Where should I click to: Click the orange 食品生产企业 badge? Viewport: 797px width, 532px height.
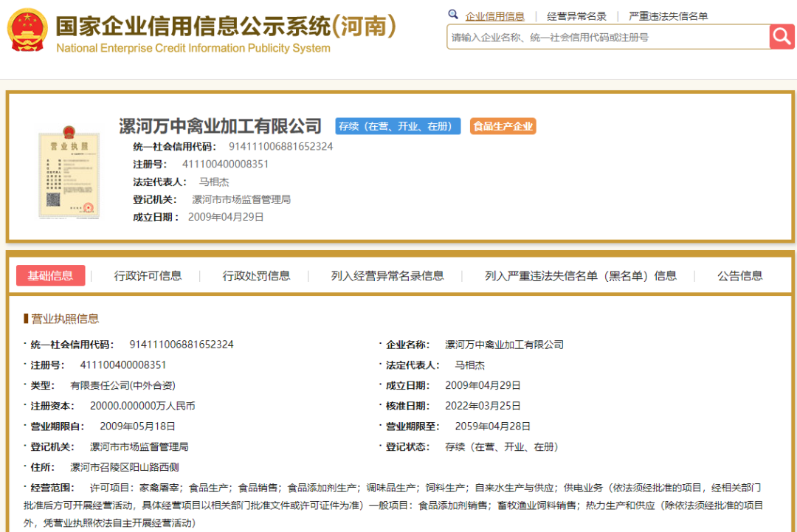(x=503, y=126)
